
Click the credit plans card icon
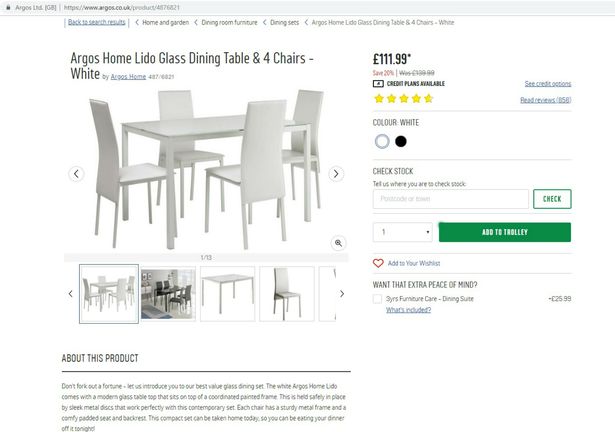click(x=378, y=84)
